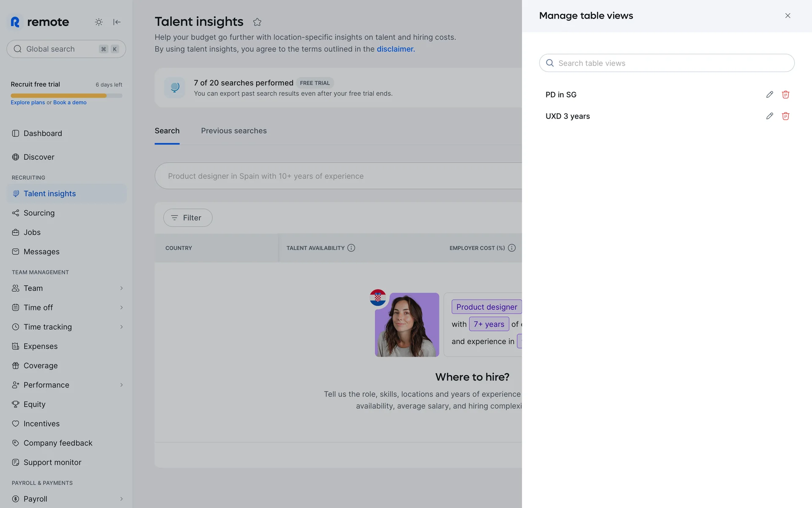
Task: Favorite Talent insights with star icon
Action: tap(257, 22)
